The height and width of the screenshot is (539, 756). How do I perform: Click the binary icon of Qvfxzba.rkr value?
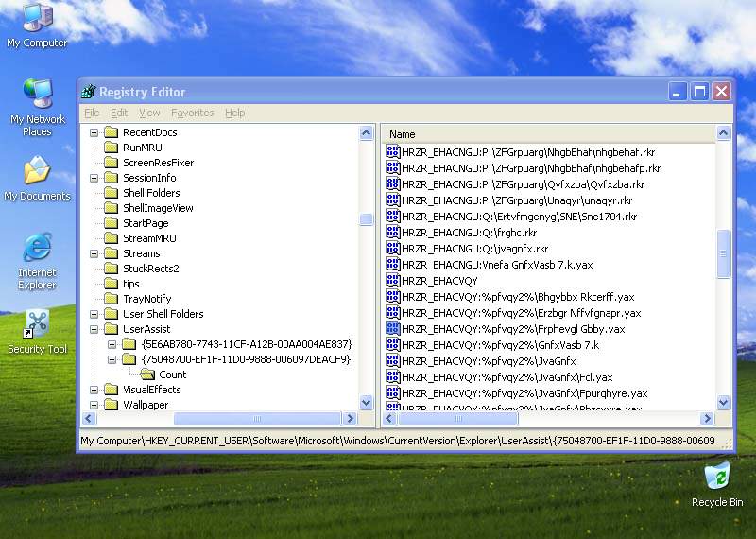393,183
